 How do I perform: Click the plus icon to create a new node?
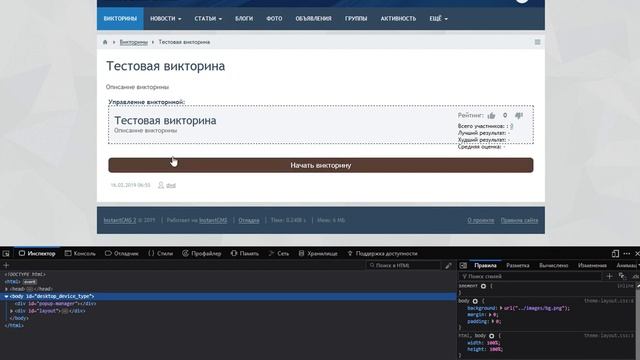(6, 265)
